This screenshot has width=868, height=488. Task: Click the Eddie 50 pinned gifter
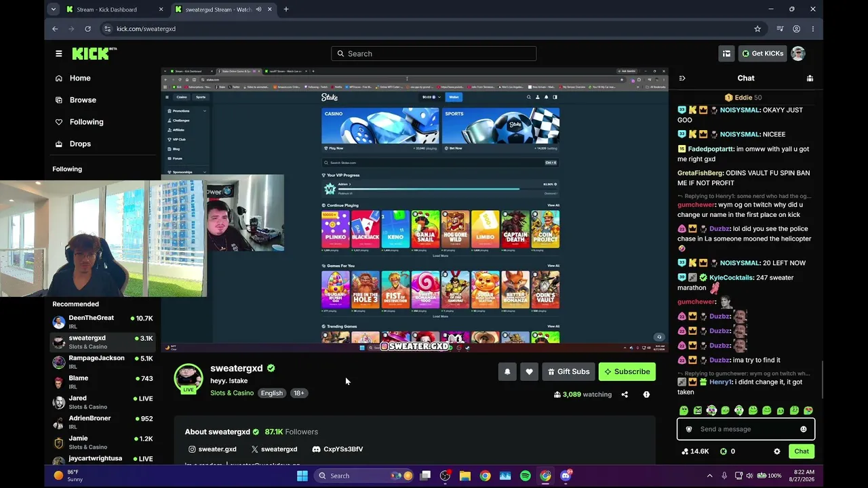743,98
